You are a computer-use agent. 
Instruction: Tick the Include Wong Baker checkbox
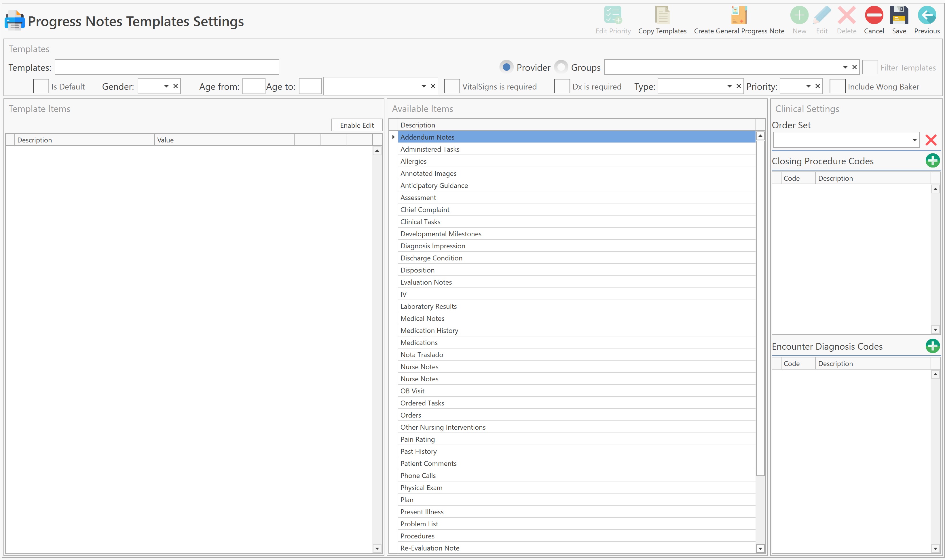pyautogui.click(x=837, y=86)
